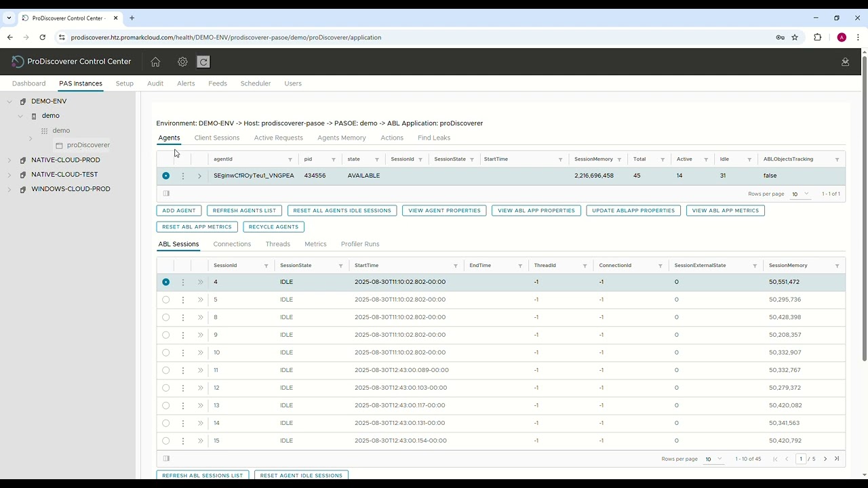This screenshot has width=868, height=488.
Task: Select proDiscoverer in the tree
Action: tap(88, 145)
